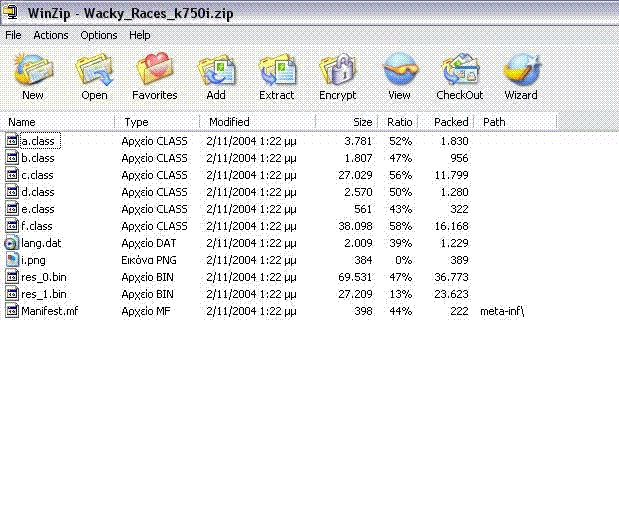The image size is (619, 524).
Task: Click the 58% ratio value
Action: tap(401, 226)
